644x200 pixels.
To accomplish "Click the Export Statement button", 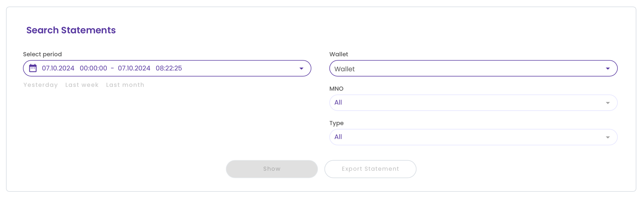I will [x=370, y=169].
